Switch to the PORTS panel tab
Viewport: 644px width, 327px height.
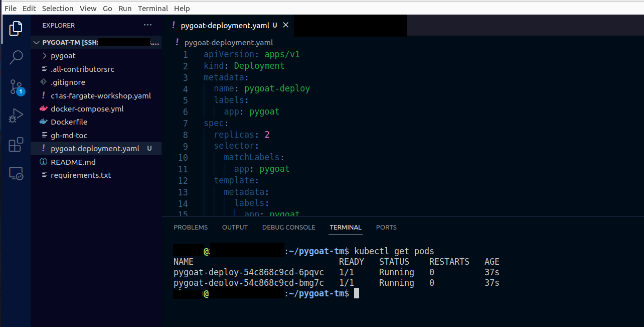click(386, 228)
